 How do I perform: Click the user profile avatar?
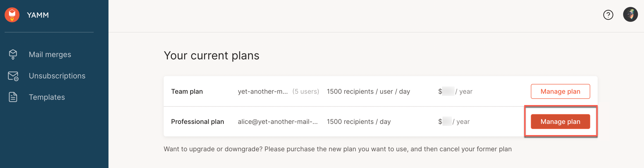coord(630,15)
